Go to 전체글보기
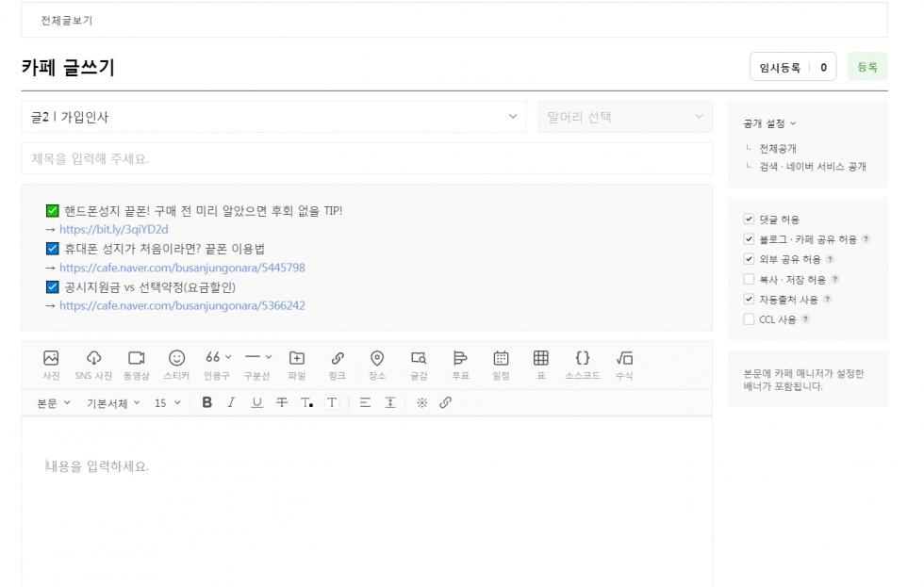The width and height of the screenshot is (924, 587). pyautogui.click(x=67, y=21)
